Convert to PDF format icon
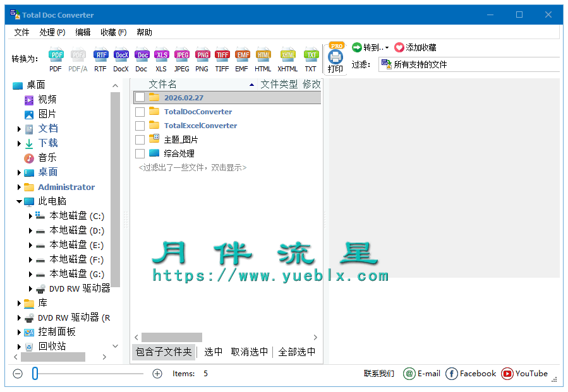This screenshot has width=568, height=392. click(56, 59)
